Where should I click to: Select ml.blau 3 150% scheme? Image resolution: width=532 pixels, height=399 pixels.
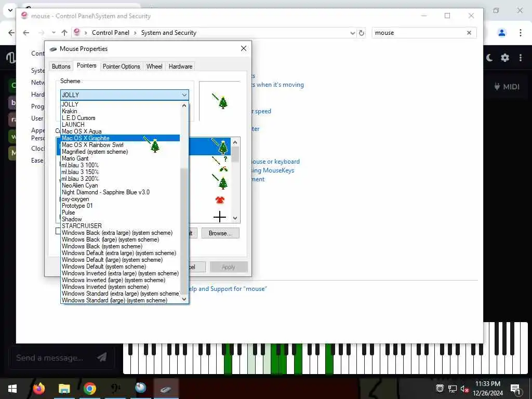click(121, 172)
